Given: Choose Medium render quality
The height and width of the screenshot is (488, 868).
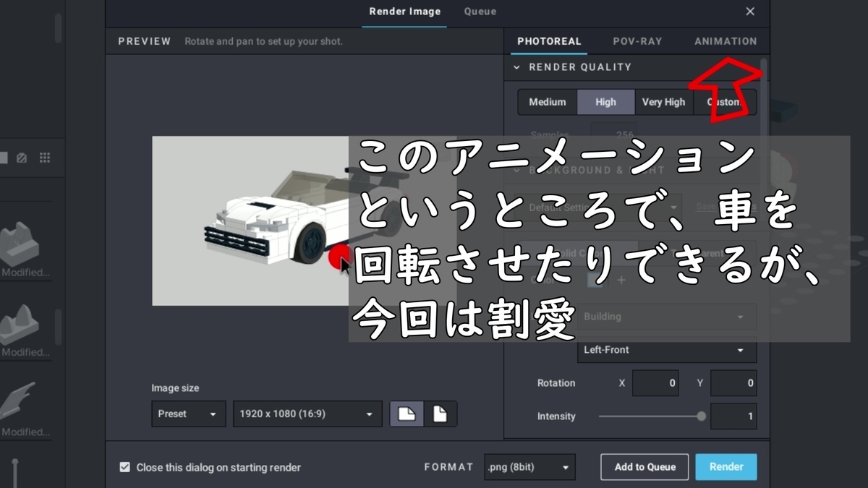Looking at the screenshot, I should coord(548,102).
